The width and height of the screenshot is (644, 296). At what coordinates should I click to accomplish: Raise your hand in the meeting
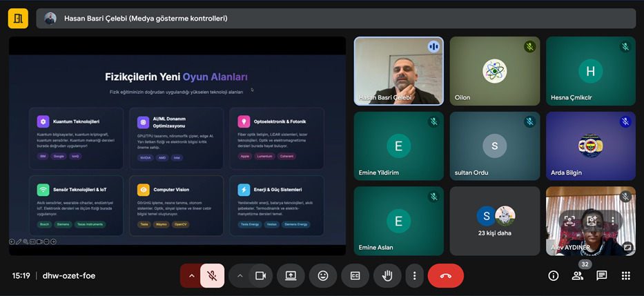(x=387, y=275)
